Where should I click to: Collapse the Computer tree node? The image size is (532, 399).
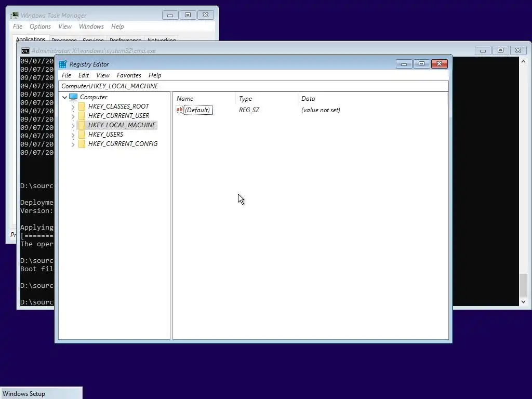coord(64,97)
